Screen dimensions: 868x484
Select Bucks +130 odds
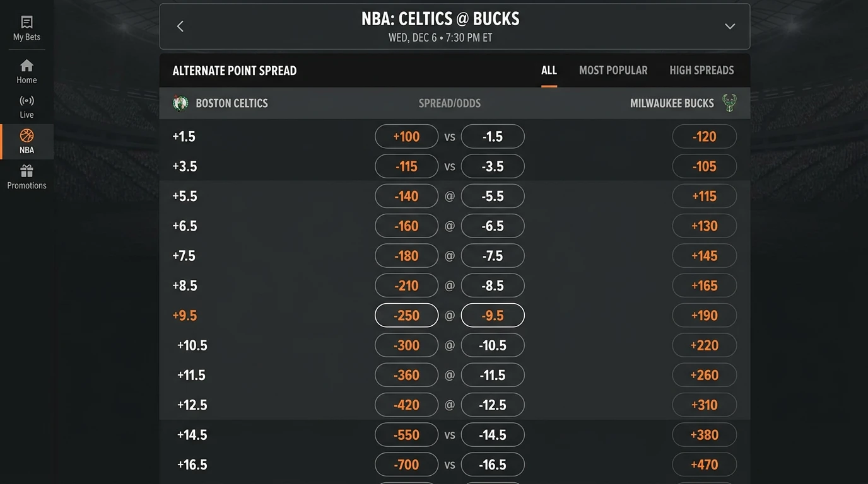[x=704, y=226]
